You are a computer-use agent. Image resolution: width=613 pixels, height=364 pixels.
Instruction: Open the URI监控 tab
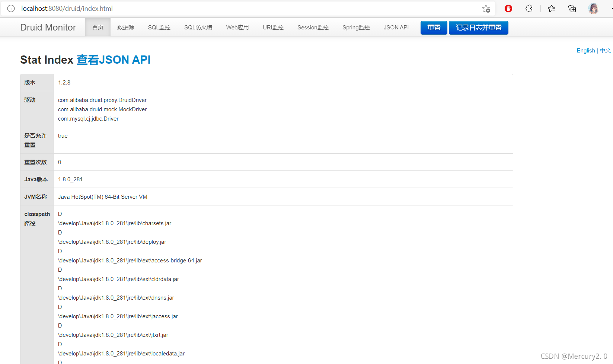point(273,27)
